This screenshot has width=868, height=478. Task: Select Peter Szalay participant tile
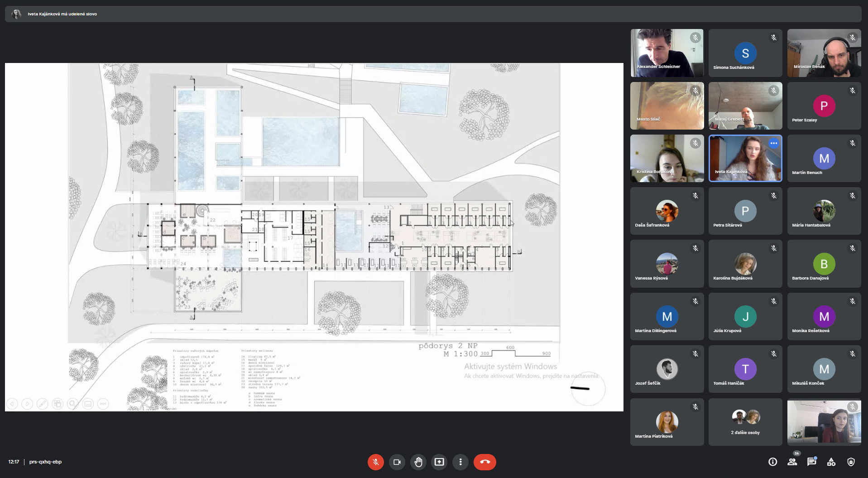(824, 106)
